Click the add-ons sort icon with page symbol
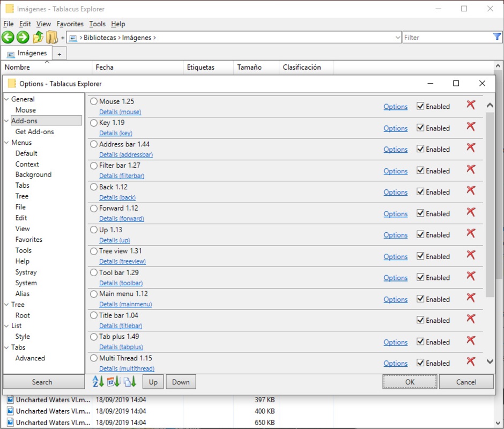This screenshot has height=429, width=504. pyautogui.click(x=130, y=382)
